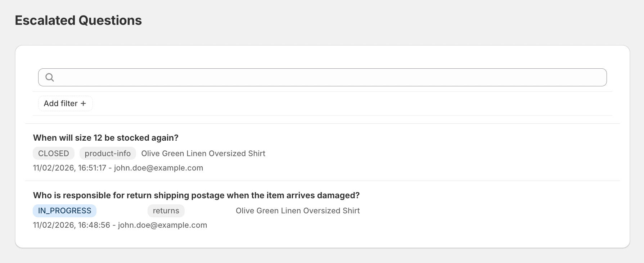Open the return shipping postage question

point(196,195)
